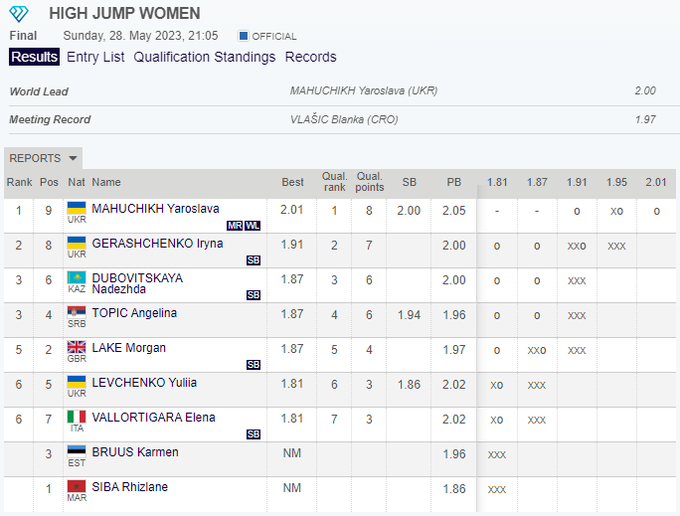
Task: Click the blue Official status square
Action: click(x=243, y=36)
